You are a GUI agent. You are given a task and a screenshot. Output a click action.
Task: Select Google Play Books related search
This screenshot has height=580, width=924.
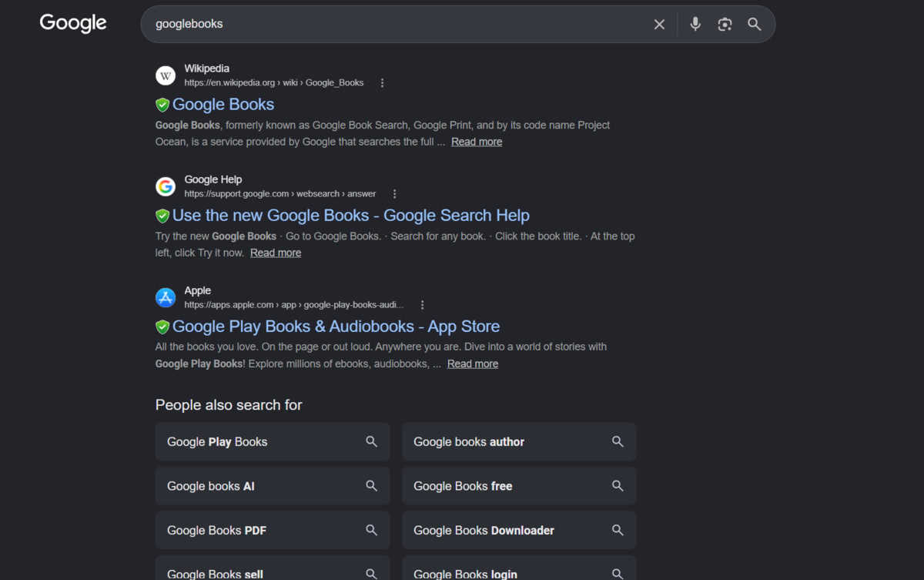pos(273,441)
